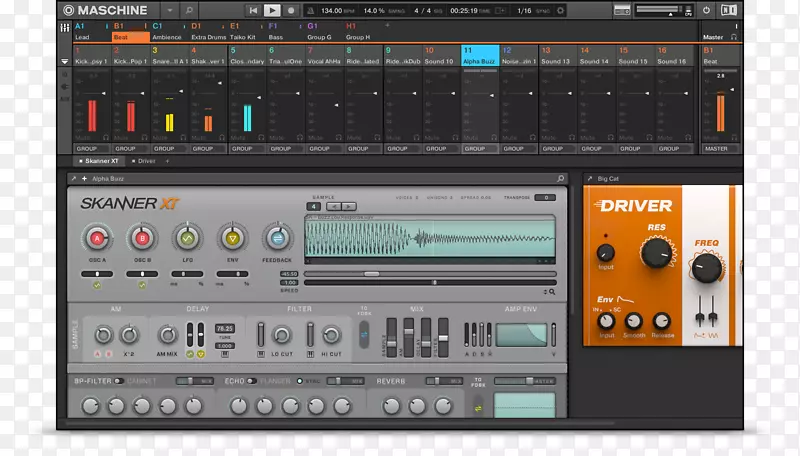Click the Driver FREQ knob
The height and width of the screenshot is (456, 800).
tap(707, 267)
